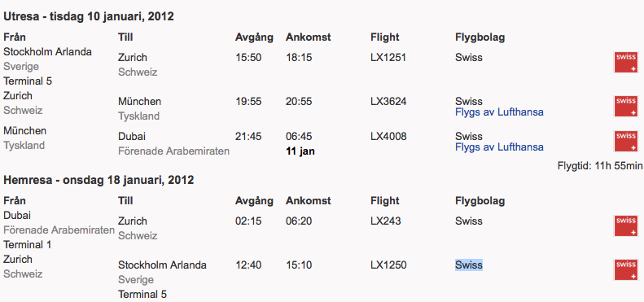Click Swiss logo for flight LX243
Screen dimensions: 644x302
tap(626, 226)
